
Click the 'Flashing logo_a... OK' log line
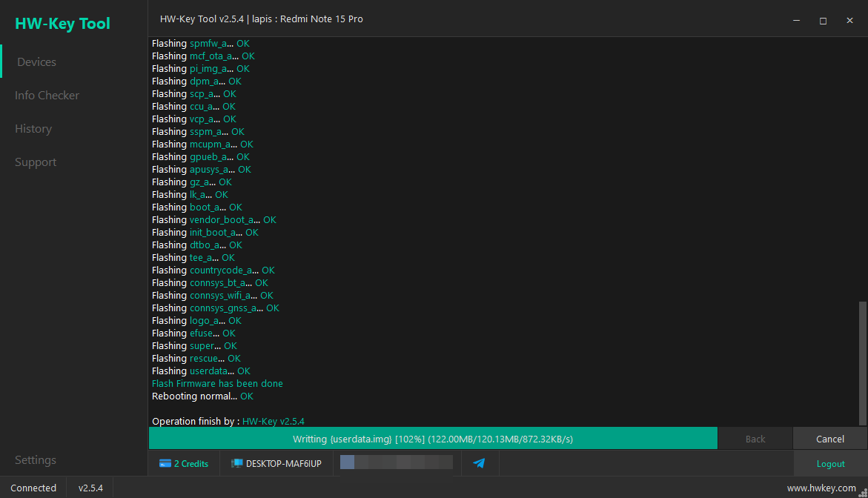[x=196, y=320]
